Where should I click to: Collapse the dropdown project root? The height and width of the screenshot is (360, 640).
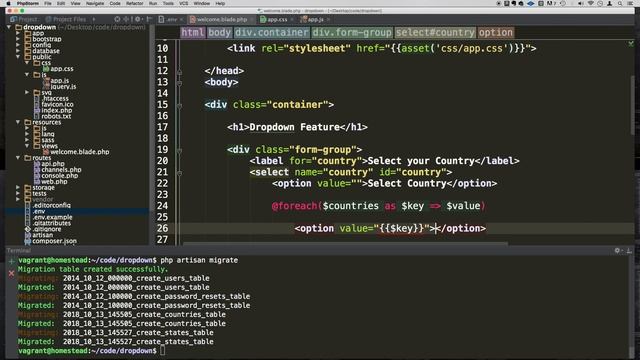click(9, 27)
